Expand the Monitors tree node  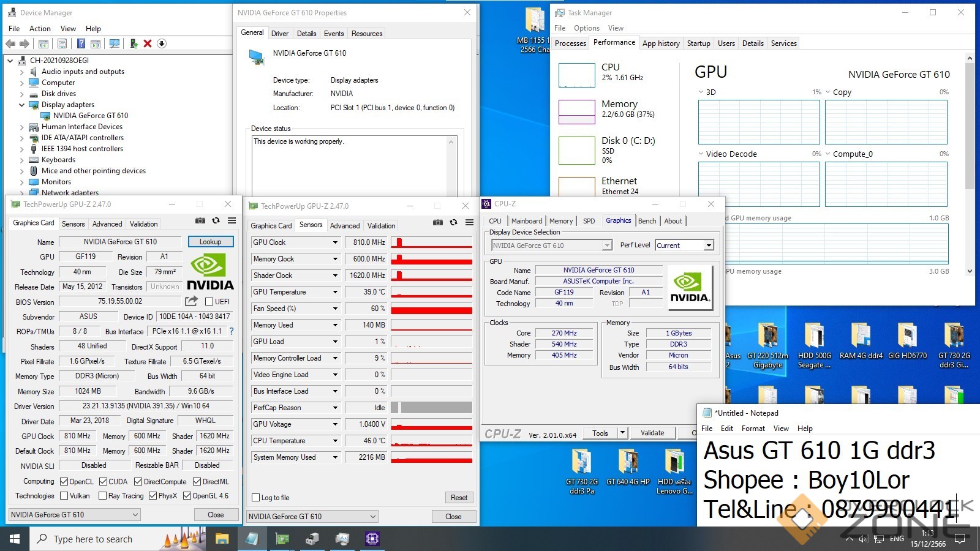22,182
